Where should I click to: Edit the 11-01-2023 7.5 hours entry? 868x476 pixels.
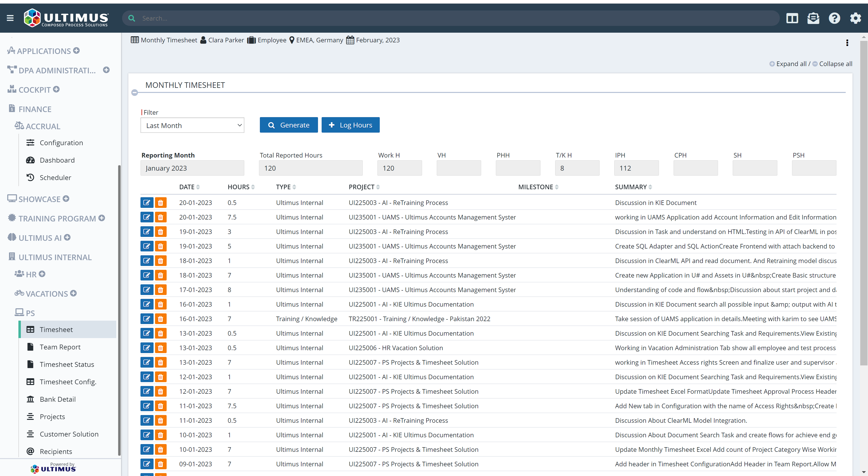click(147, 406)
